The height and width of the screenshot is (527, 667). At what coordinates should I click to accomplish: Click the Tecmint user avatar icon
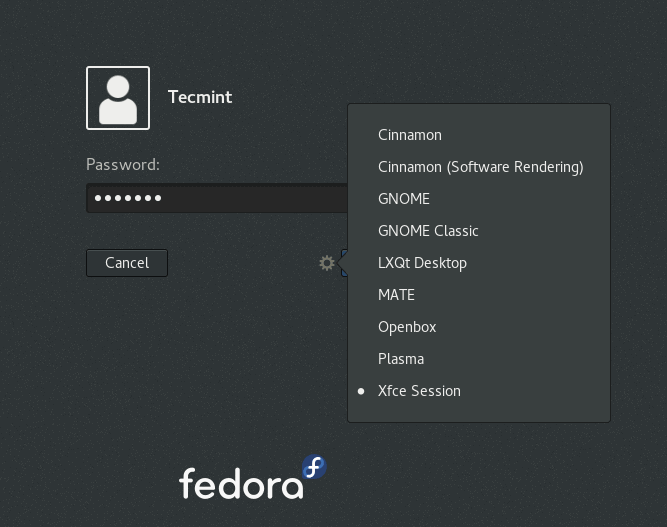click(118, 98)
